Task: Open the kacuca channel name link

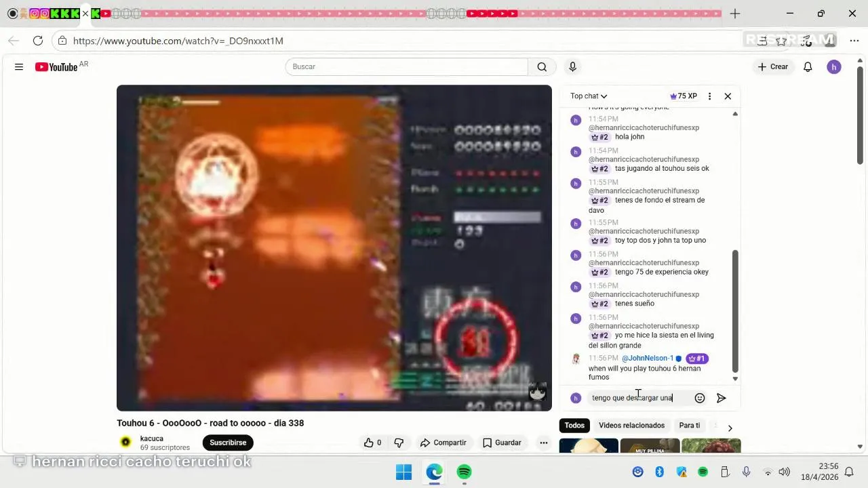Action: (x=152, y=439)
